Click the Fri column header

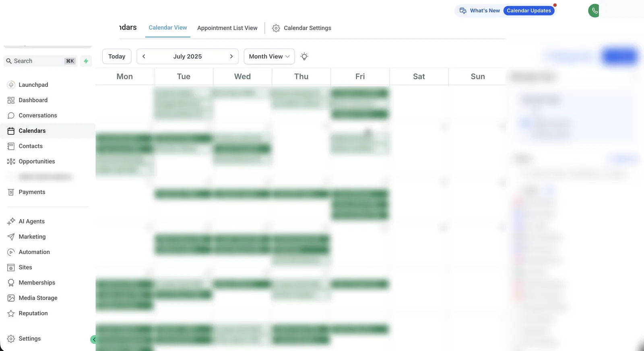[360, 76]
